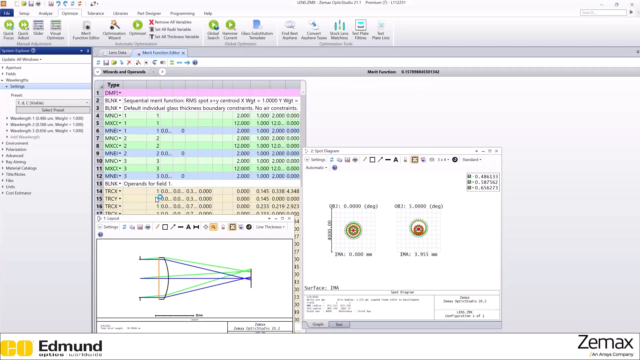Click the red X delete icon in Merit Function toolbar
Image resolution: width=640 pixels, height=360 pixels.
(x=129, y=62)
